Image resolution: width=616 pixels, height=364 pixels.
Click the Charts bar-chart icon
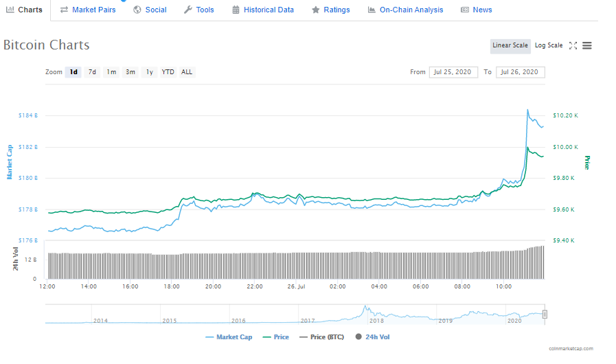[x=10, y=10]
